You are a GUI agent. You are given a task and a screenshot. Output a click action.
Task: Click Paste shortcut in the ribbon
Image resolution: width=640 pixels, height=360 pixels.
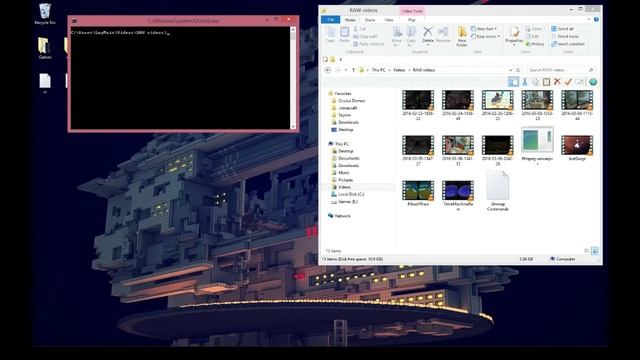click(369, 44)
